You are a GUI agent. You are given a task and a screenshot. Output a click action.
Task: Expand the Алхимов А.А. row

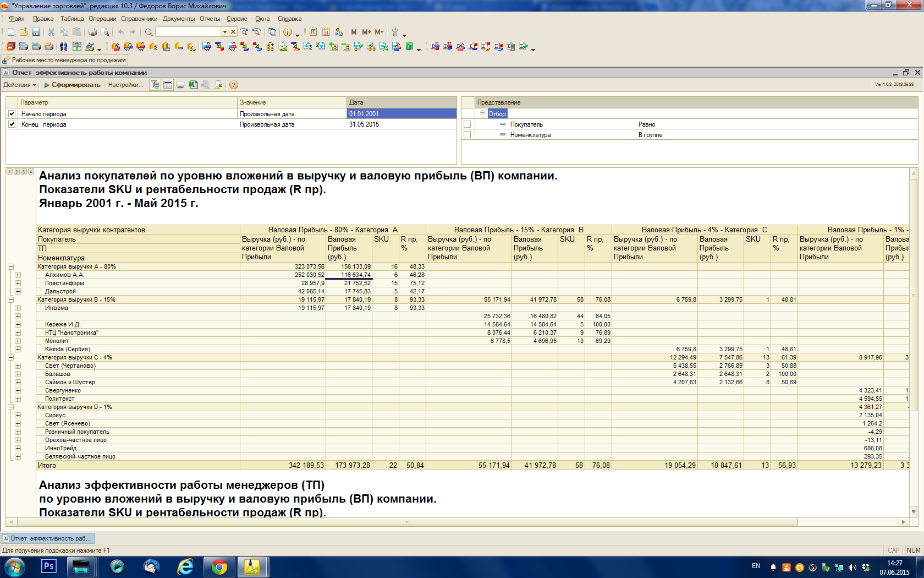pyautogui.click(x=18, y=275)
